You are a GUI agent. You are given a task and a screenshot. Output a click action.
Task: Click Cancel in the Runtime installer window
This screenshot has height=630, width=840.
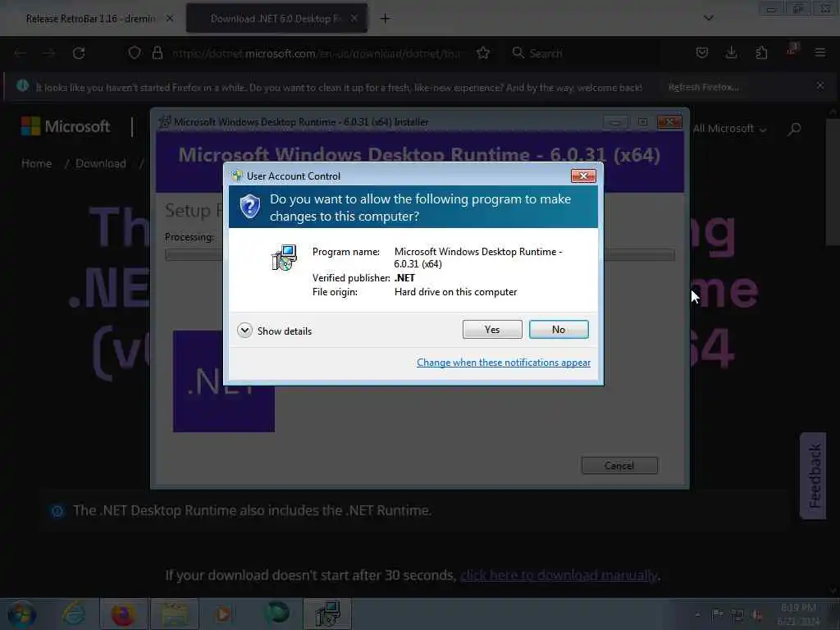[619, 466]
